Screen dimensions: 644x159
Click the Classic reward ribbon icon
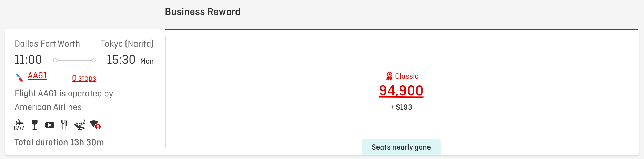[x=389, y=76]
